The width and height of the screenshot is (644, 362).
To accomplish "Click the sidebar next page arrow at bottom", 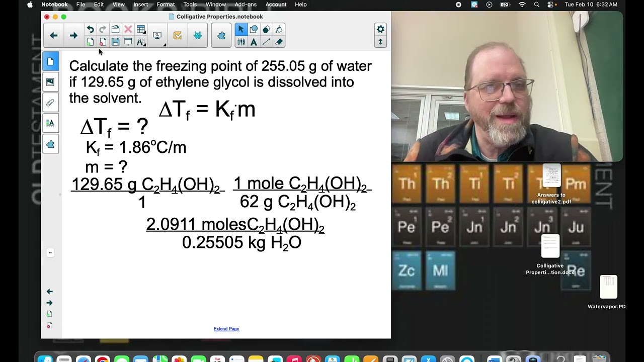I will (49, 303).
